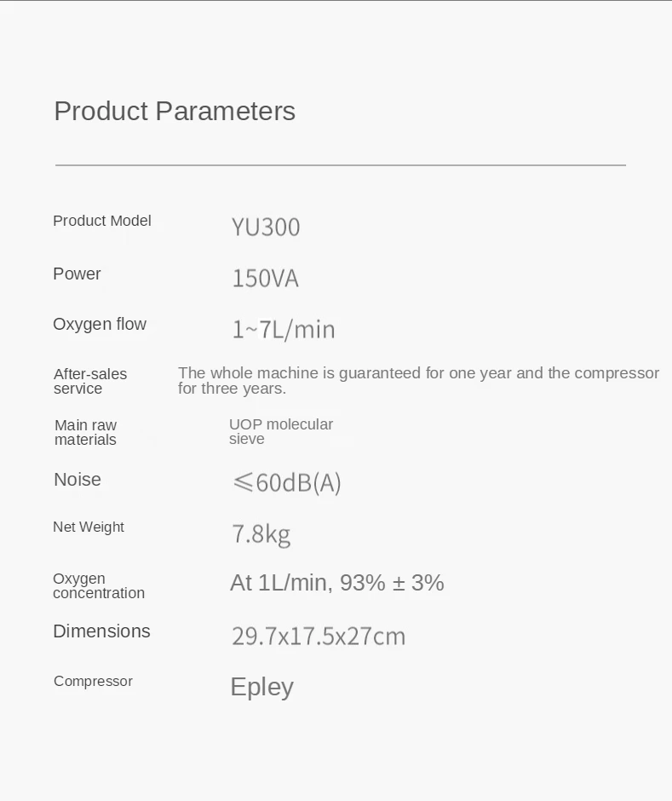672x801 pixels.
Task: Select the 1~7L/min flow value
Action: (x=284, y=330)
